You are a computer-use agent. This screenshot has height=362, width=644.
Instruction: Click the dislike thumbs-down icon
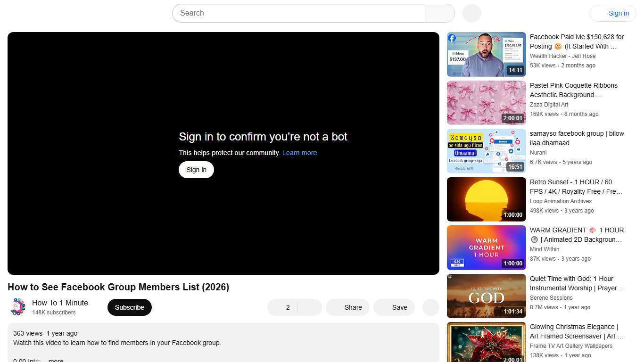pos(309,307)
